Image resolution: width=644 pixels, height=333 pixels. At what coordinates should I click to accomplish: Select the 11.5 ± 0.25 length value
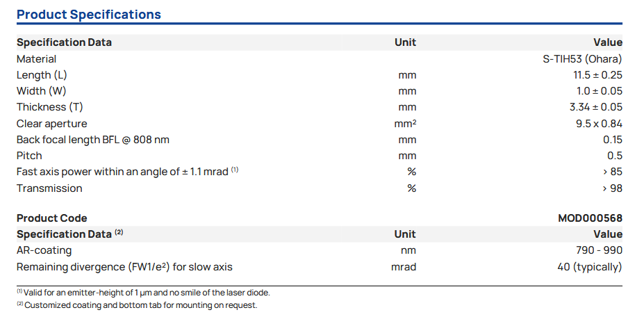click(x=596, y=75)
